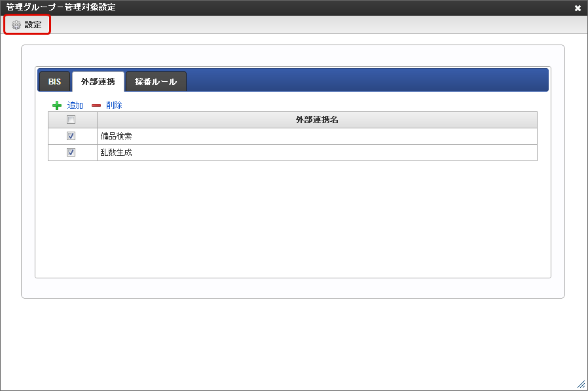
Task: Uncheck the 備品検索 row checkbox
Action: tap(71, 136)
